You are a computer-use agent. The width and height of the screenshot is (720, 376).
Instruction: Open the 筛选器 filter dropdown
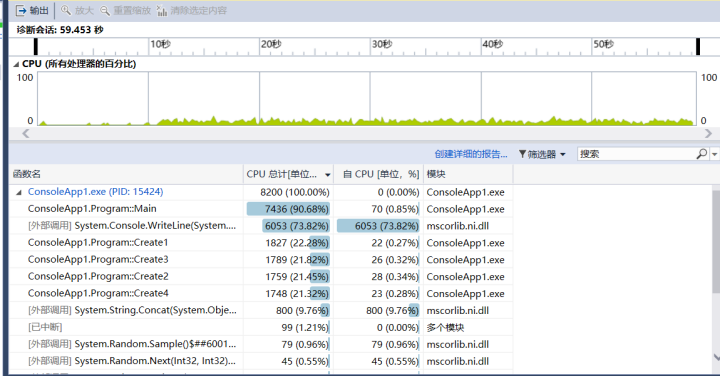point(542,154)
